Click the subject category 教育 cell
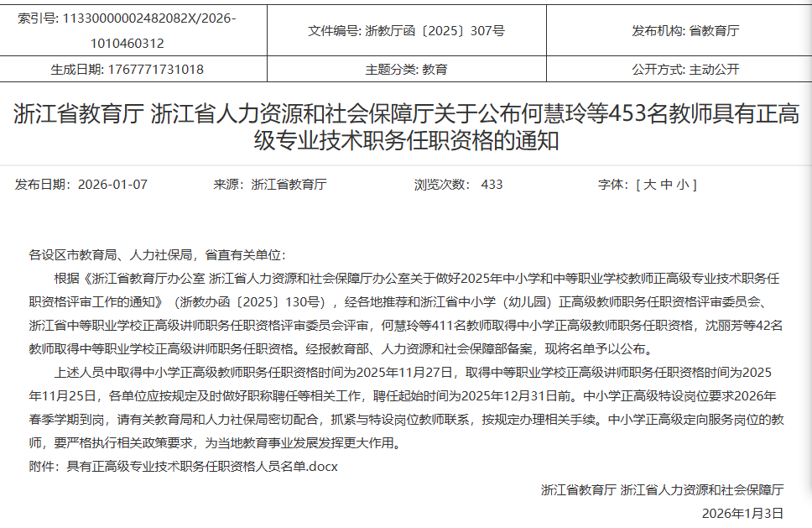The height and width of the screenshot is (528, 812). click(407, 70)
